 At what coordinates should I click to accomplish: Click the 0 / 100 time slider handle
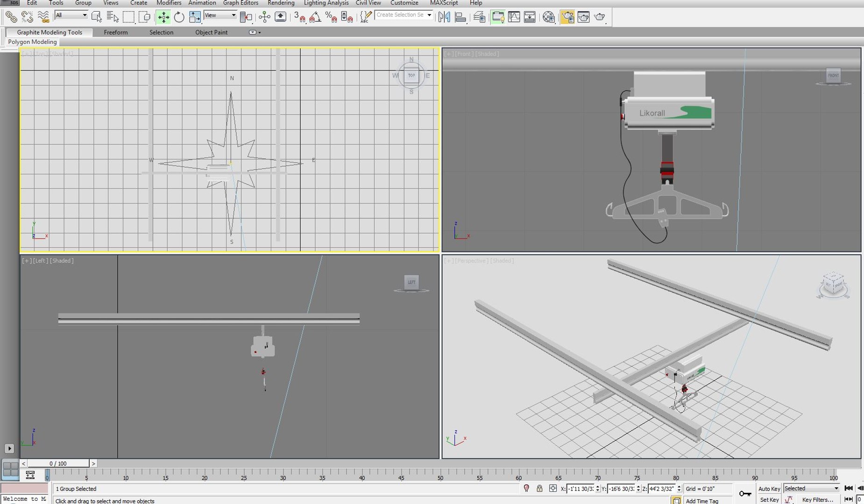pos(58,463)
